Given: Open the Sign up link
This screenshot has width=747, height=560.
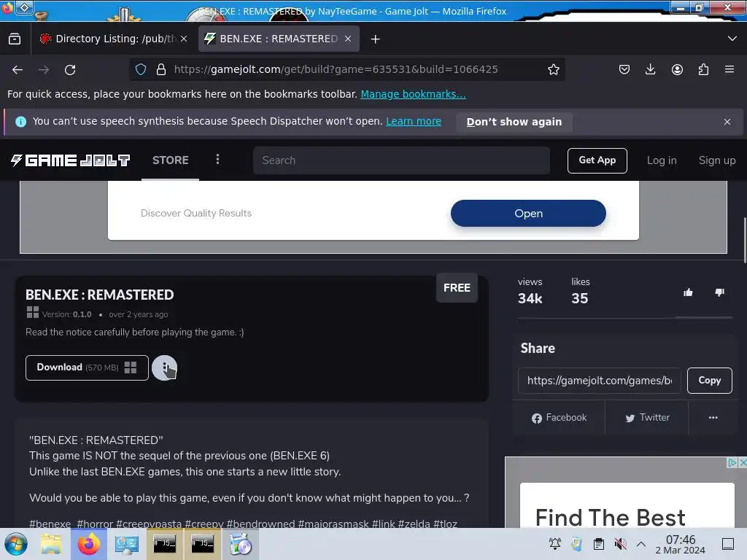Looking at the screenshot, I should [717, 160].
